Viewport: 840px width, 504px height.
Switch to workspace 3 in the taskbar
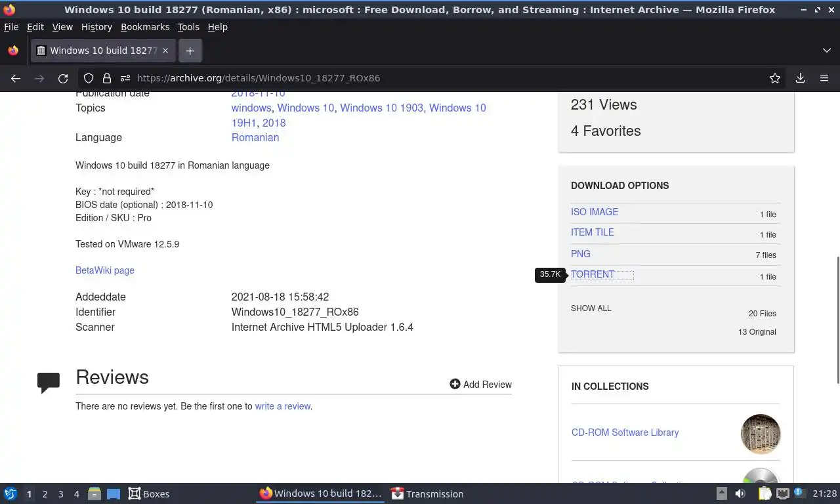61,494
